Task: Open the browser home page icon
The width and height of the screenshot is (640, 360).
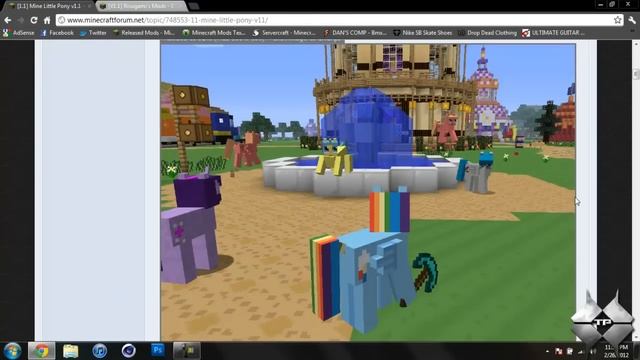Action: point(47,20)
